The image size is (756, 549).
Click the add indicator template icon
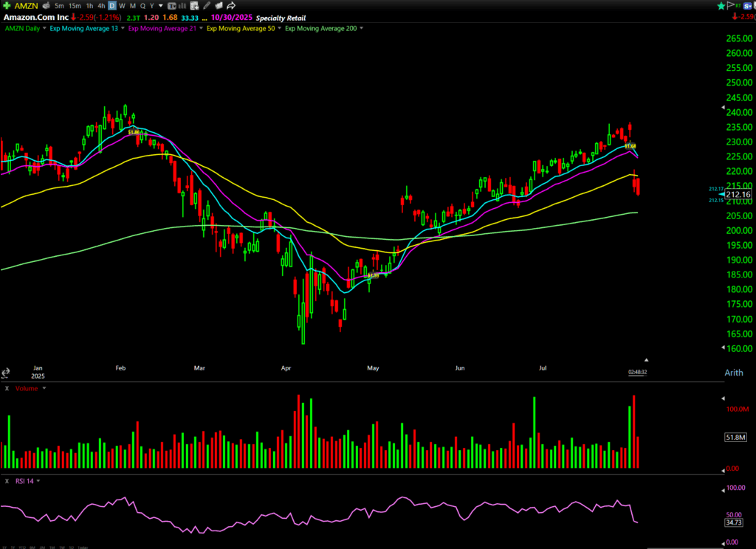pyautogui.click(x=194, y=6)
